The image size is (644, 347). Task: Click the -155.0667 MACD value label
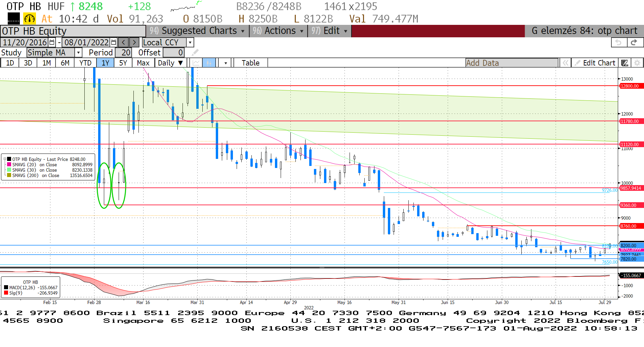[631, 275]
